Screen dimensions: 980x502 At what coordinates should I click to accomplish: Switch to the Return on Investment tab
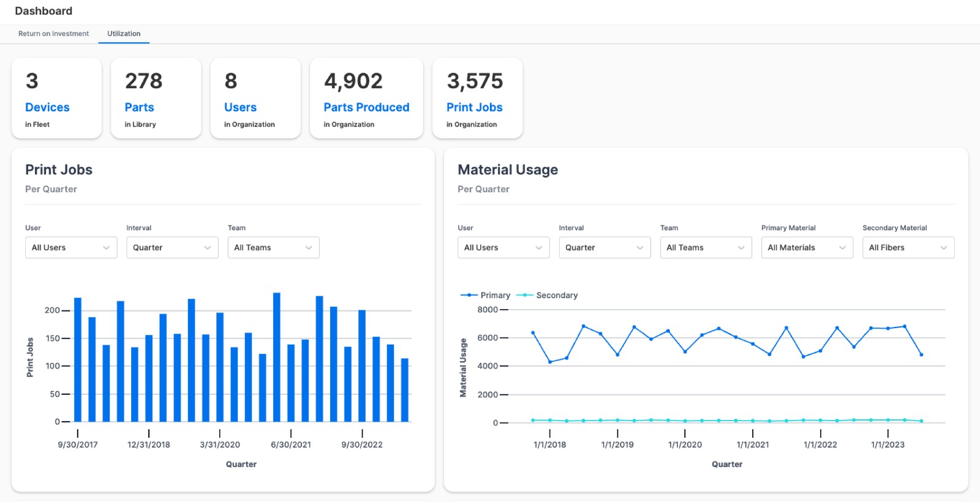pos(53,34)
